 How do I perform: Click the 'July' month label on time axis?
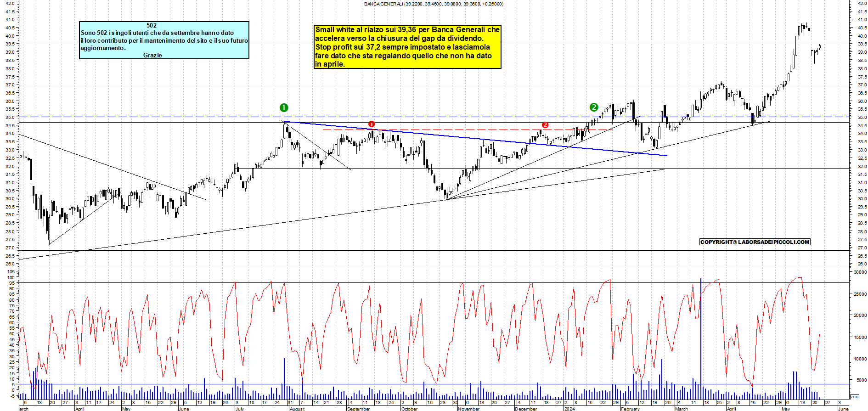pos(239,409)
